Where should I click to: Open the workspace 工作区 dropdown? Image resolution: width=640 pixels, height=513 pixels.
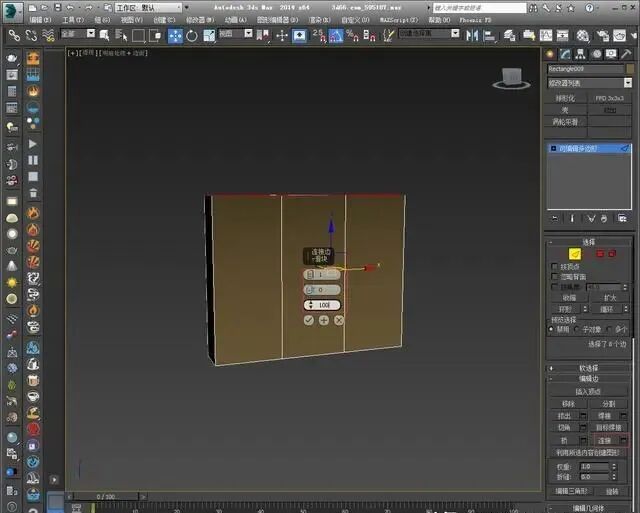click(x=149, y=8)
